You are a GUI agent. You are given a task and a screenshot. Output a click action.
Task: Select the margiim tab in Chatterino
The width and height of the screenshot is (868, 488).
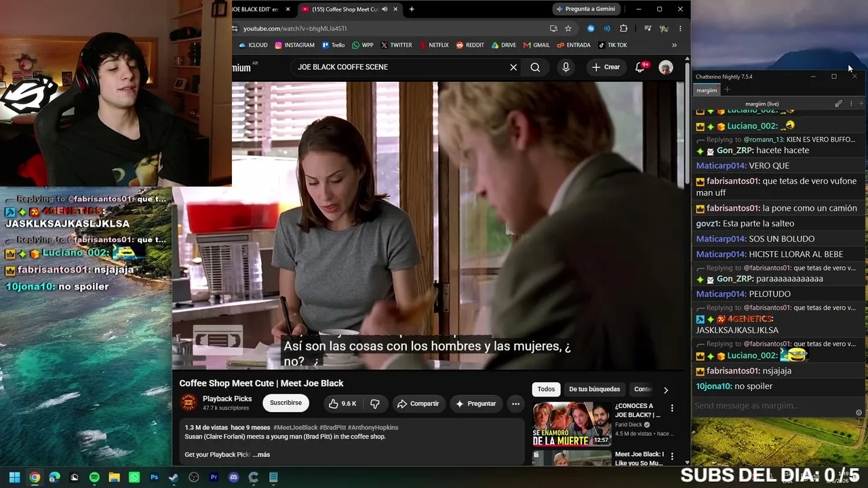coord(707,90)
